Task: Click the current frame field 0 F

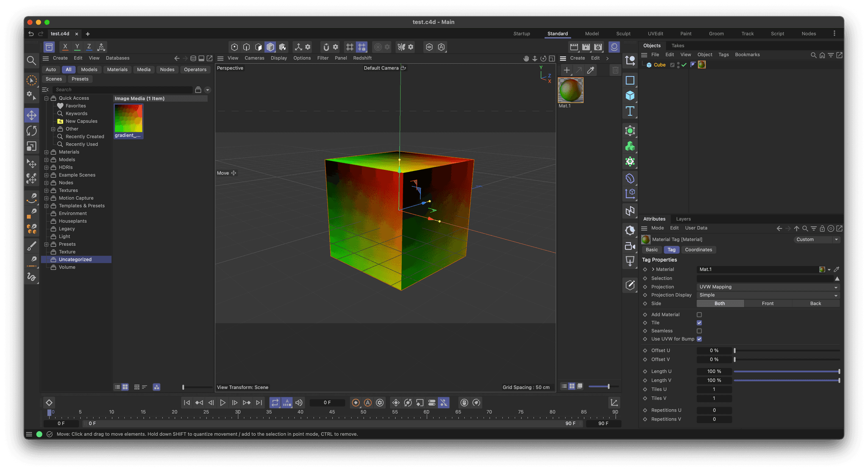Action: [327, 403]
